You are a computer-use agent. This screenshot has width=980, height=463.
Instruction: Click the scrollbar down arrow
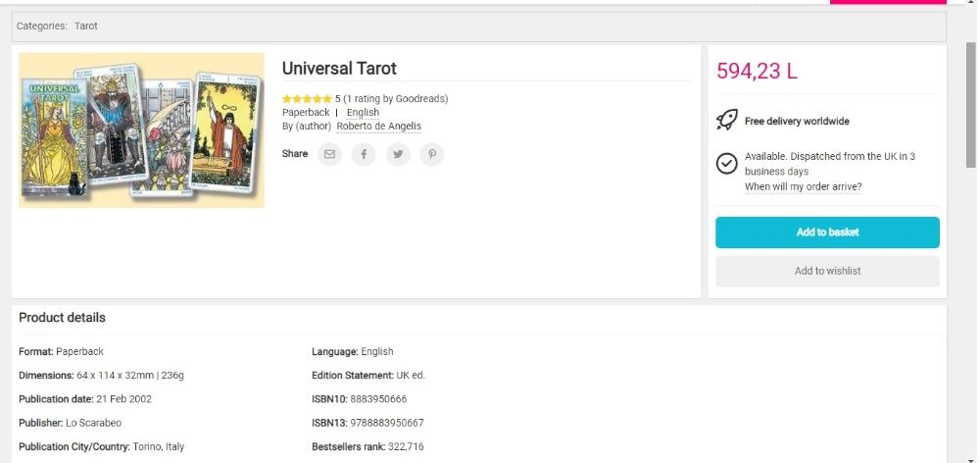[970, 458]
